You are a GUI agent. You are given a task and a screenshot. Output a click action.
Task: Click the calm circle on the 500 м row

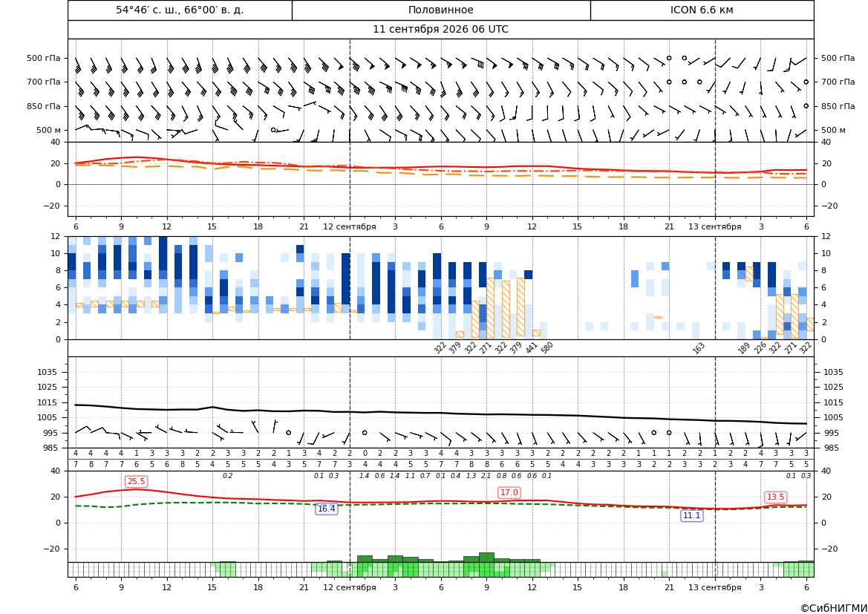pyautogui.click(x=273, y=129)
